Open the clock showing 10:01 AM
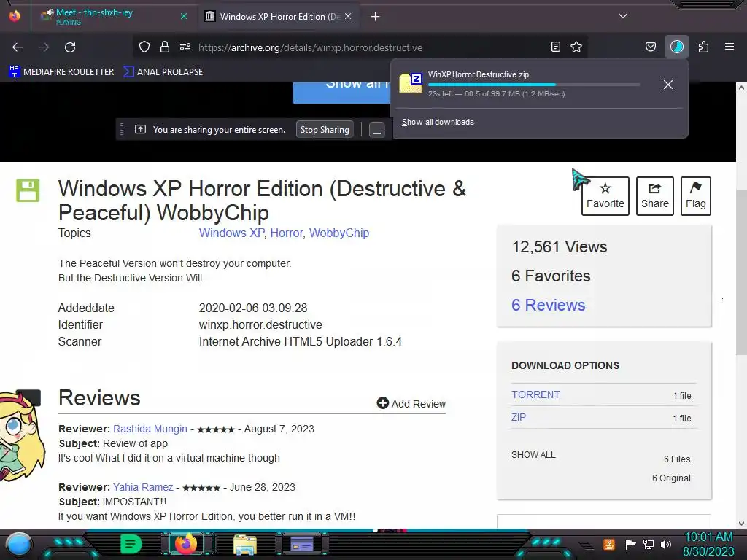 708,544
